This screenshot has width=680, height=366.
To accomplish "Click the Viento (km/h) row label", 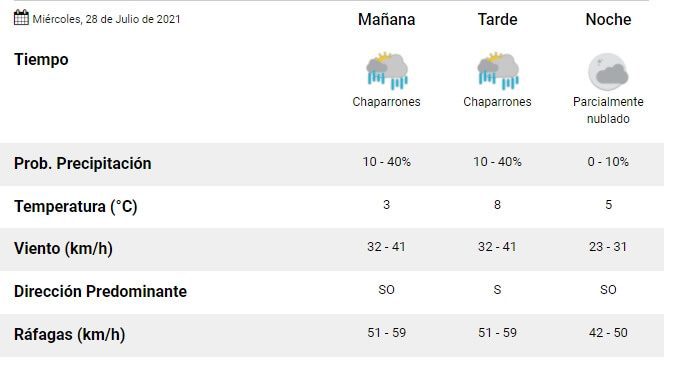I will click(x=63, y=249).
